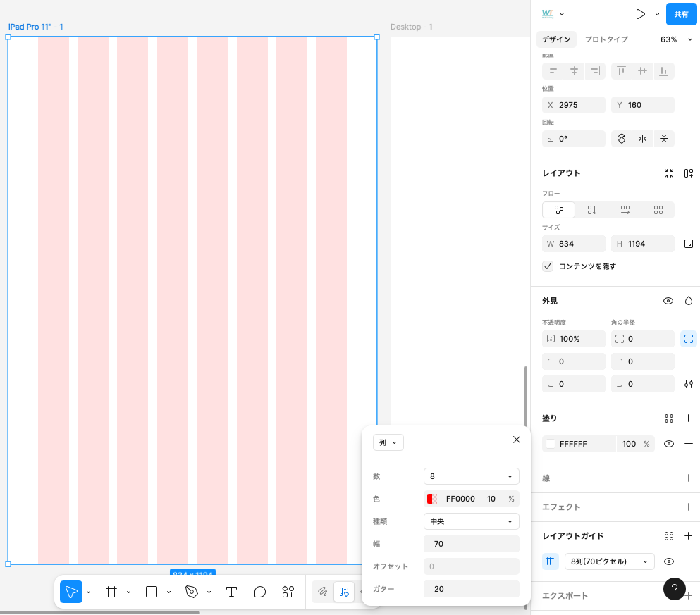Screen dimensions: 700x615
Task: Select the Rectangle shape tool
Action: [x=152, y=592]
